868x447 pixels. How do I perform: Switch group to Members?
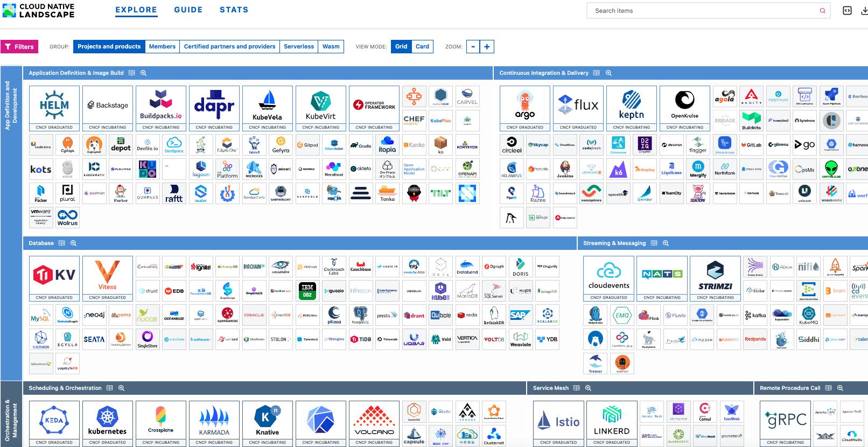(x=162, y=47)
